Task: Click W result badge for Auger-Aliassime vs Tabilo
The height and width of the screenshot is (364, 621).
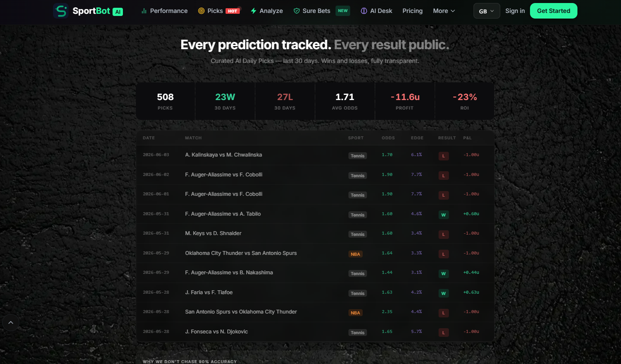Action: click(443, 215)
